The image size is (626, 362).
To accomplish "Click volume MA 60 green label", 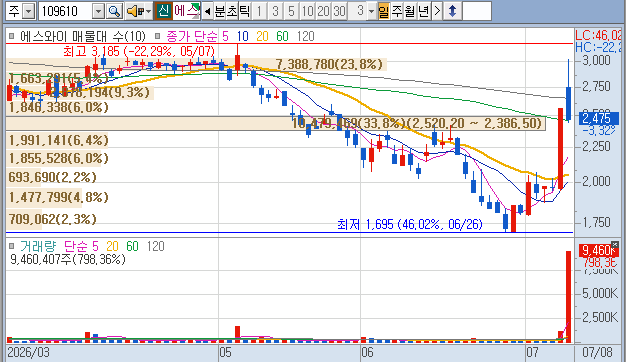I will tap(132, 246).
